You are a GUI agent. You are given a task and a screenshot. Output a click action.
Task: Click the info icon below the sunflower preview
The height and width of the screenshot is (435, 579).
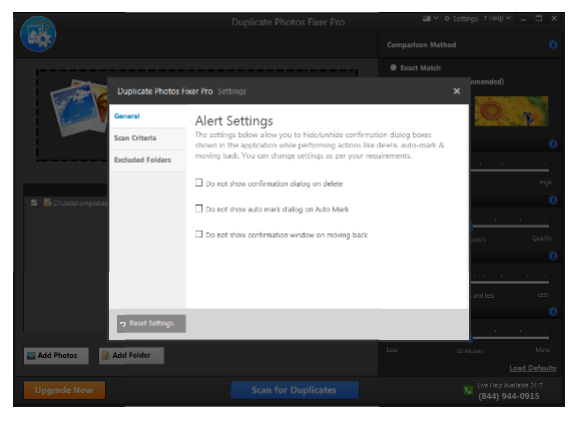coord(553,144)
